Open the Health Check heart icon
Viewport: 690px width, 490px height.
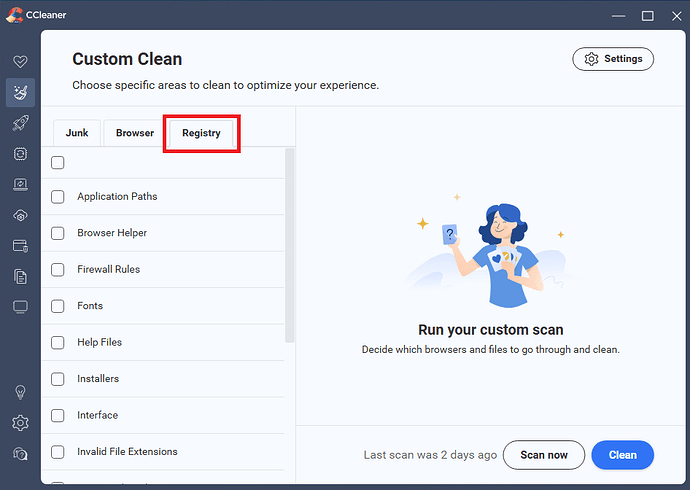tap(20, 62)
